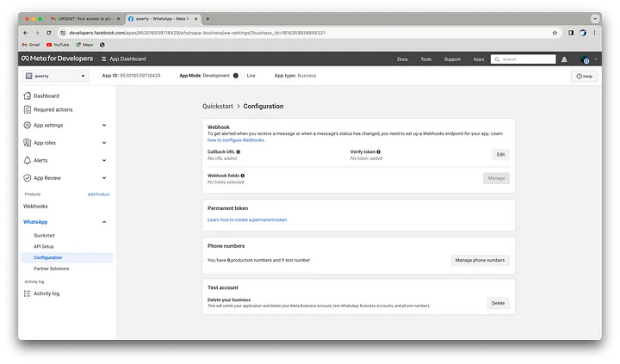Expand the App Review section
Viewport: 620px width, 364px height.
104,178
